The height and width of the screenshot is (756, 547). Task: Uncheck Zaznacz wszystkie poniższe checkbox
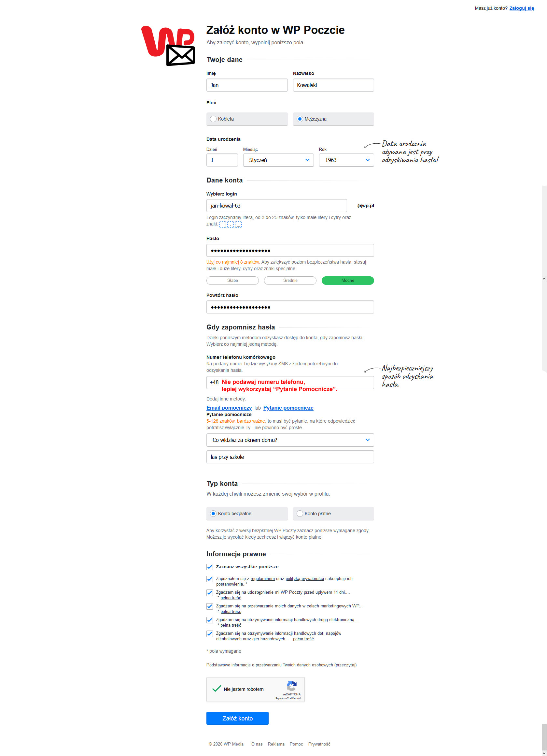[210, 567]
